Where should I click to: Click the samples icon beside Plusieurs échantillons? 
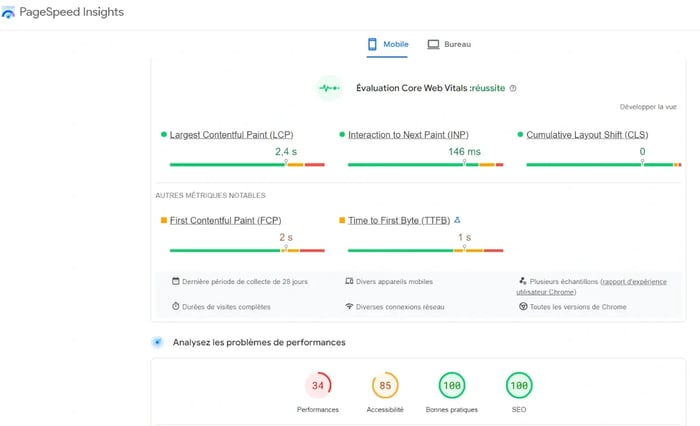click(523, 281)
